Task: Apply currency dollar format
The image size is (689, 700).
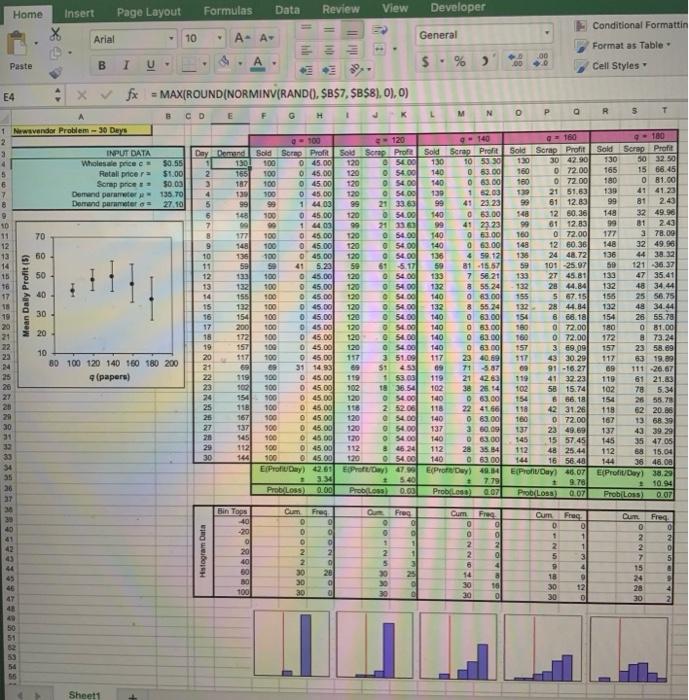Action: (x=426, y=62)
